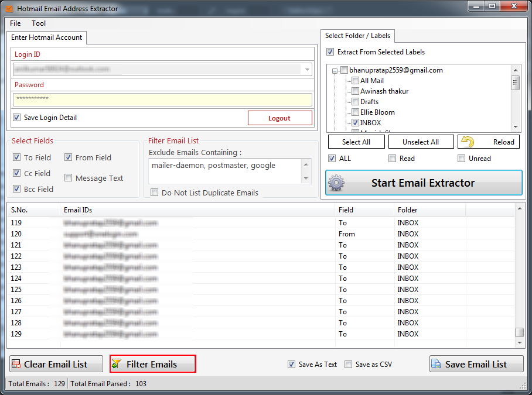Click the Reload button
This screenshot has height=395, width=532.
(x=489, y=142)
